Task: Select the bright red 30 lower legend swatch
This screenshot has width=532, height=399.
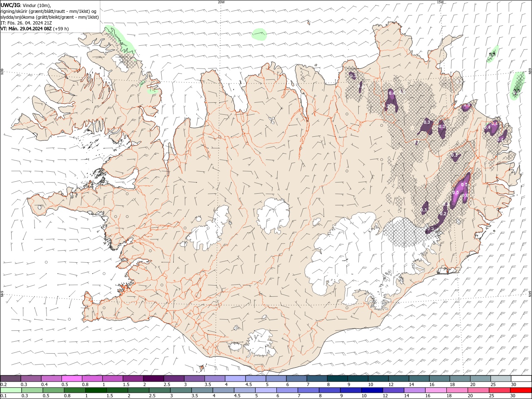Action: pos(520,390)
